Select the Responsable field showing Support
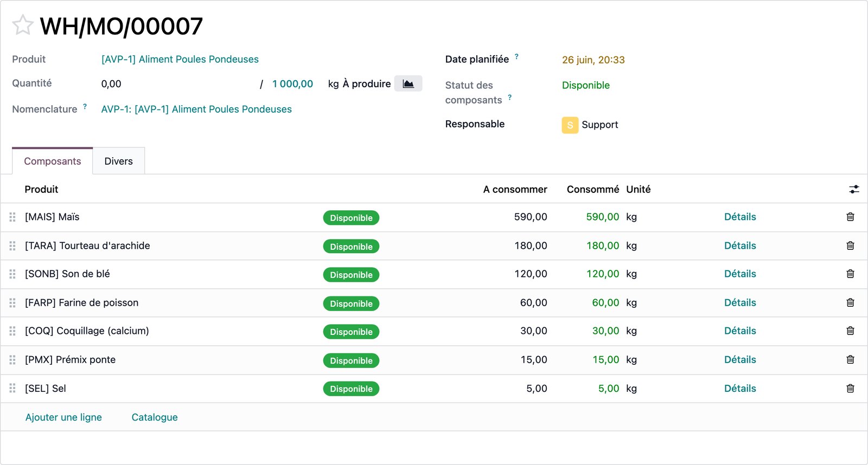Screen dimensions: 868x465 click(x=590, y=125)
